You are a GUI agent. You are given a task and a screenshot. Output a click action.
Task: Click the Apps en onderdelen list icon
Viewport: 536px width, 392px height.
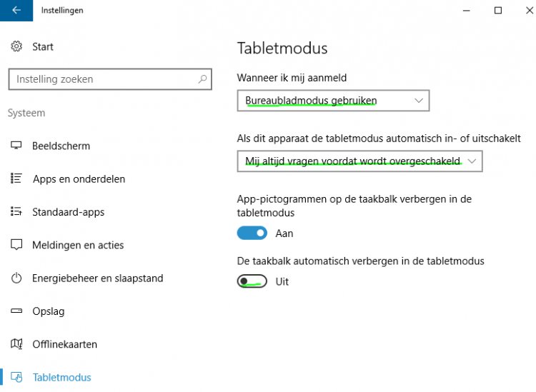coord(16,179)
